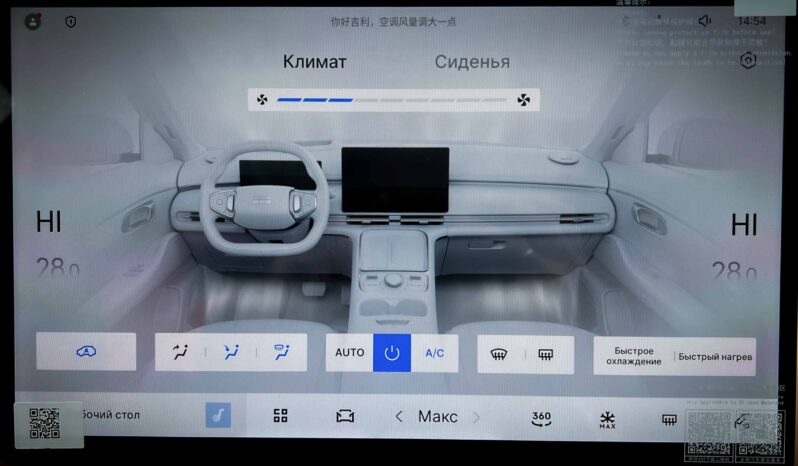Tap the 14:54 clock
Screen dimensions: 798x466
(x=752, y=21)
